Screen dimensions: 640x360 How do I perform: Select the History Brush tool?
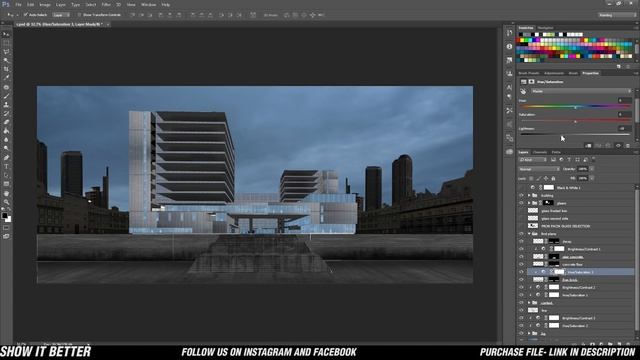tap(6, 113)
